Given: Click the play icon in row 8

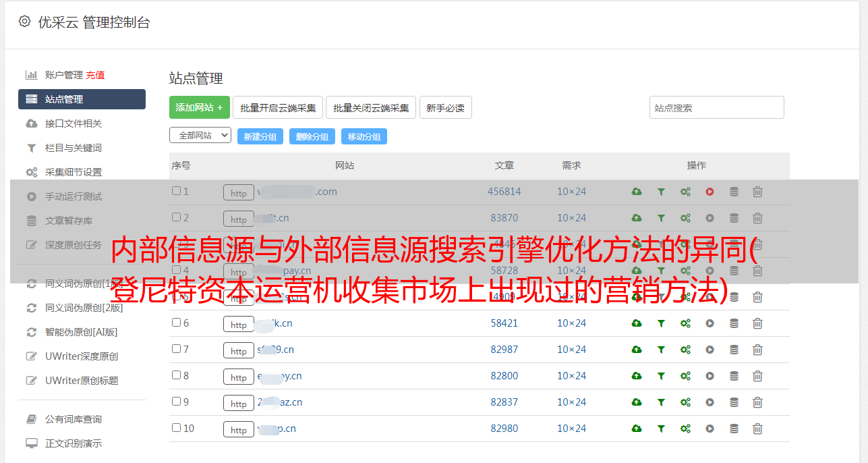Looking at the screenshot, I should pos(710,376).
